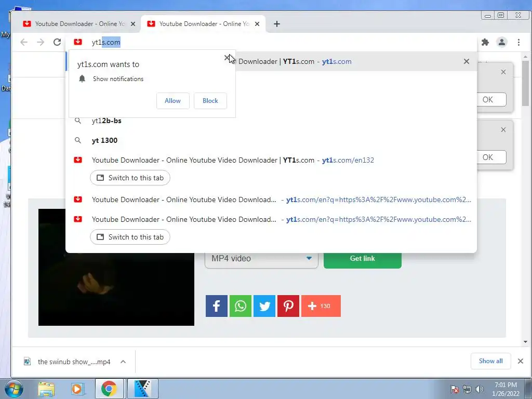Open Windows Explorer from taskbar

click(46, 389)
